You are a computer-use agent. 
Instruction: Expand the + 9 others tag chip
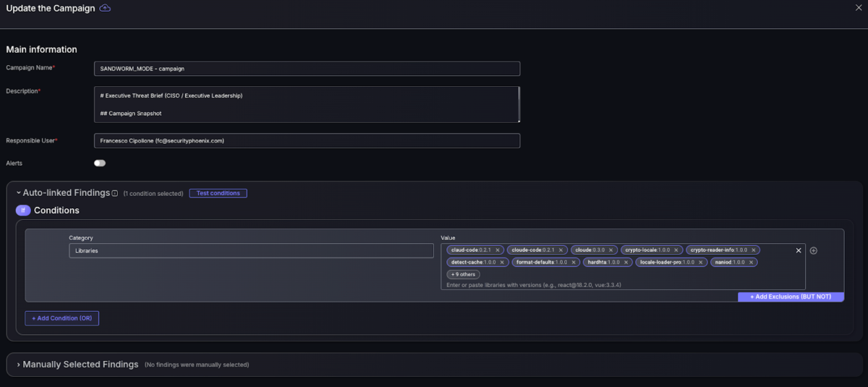point(463,275)
